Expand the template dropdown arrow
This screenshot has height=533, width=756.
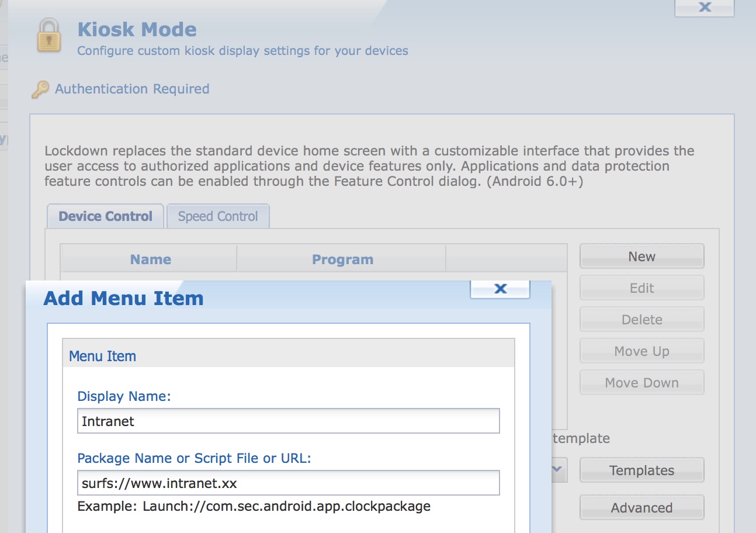coord(558,469)
